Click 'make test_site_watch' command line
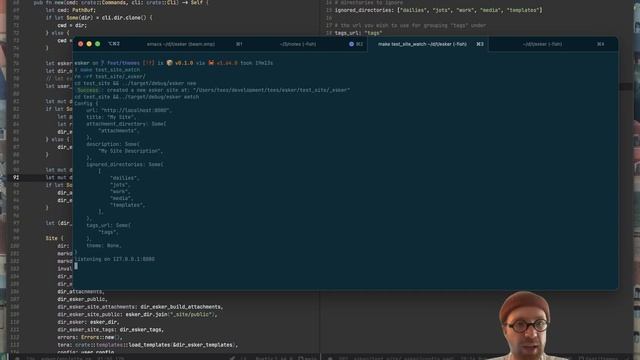Screen dimensions: 640x360 107,70
